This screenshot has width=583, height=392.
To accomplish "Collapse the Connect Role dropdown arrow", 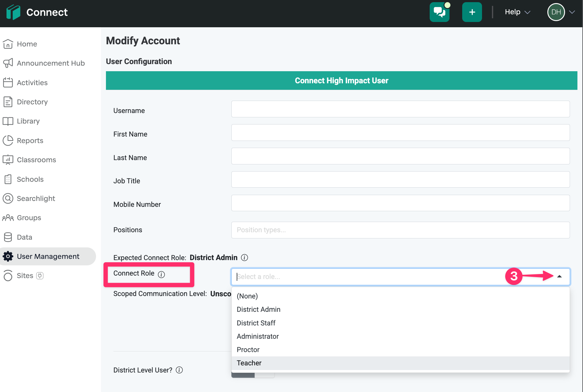I will [559, 277].
